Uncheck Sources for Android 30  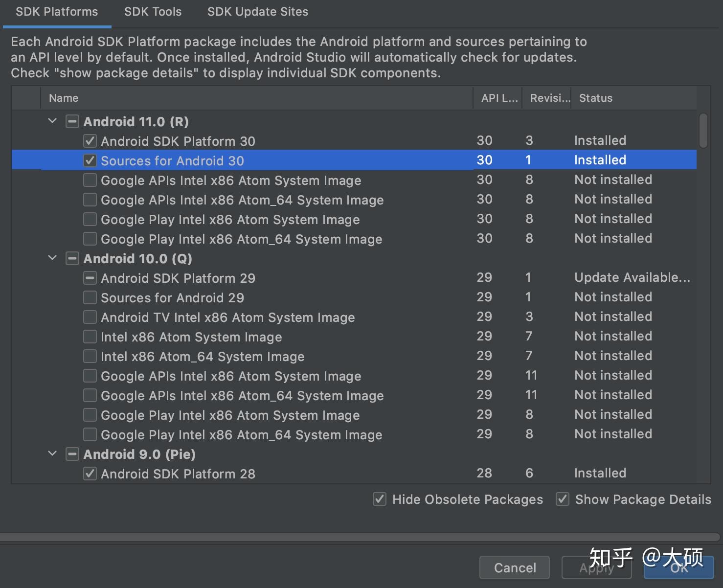[90, 160]
